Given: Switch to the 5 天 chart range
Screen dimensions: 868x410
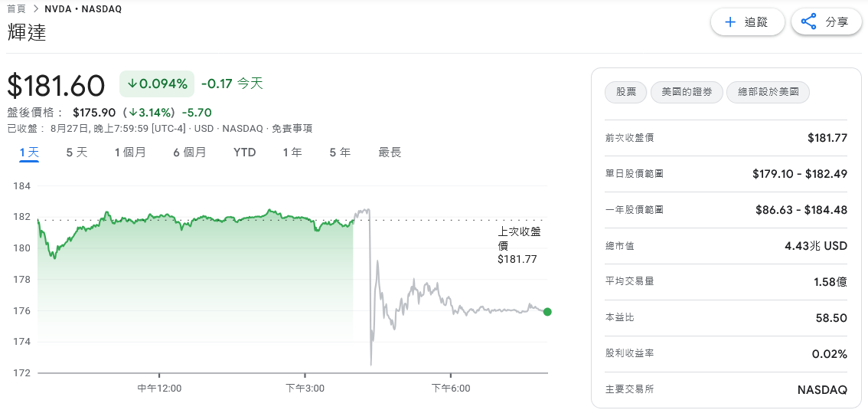Looking at the screenshot, I should tap(77, 153).
